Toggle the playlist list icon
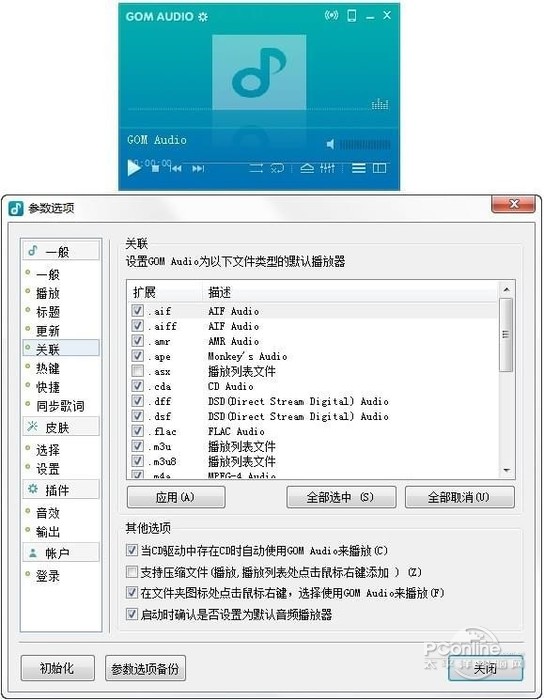This screenshot has height=700, width=544. pos(358,168)
